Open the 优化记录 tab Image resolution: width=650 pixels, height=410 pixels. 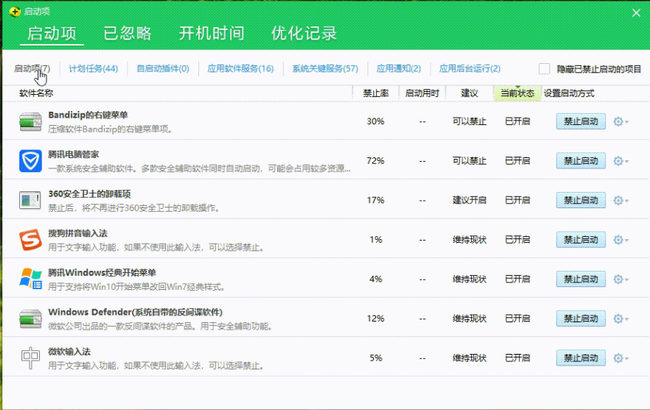(x=304, y=33)
